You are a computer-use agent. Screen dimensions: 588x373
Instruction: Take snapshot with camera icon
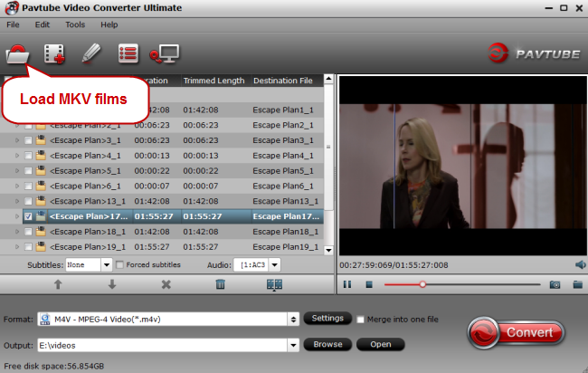[x=555, y=285]
